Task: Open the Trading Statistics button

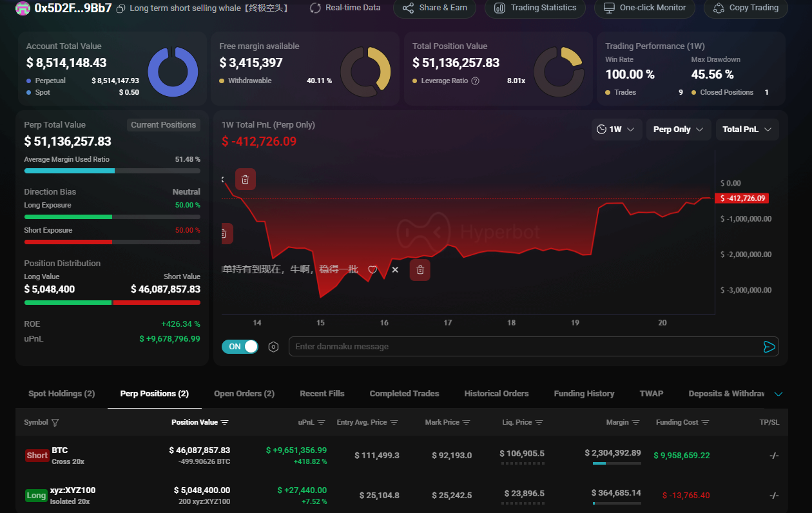Action: click(535, 8)
